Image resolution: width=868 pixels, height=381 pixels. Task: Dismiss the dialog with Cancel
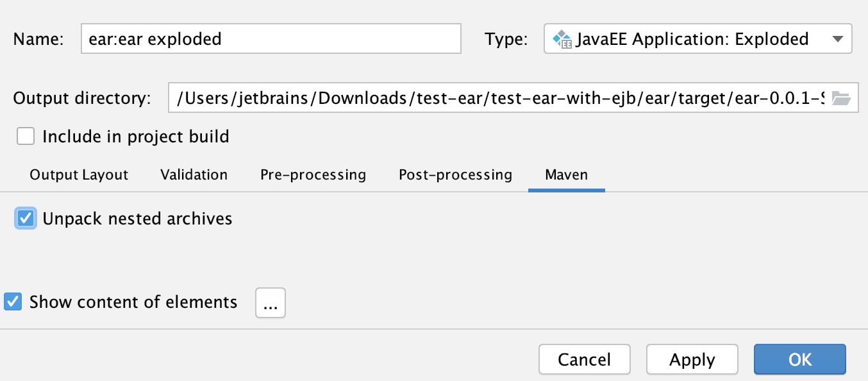tap(584, 359)
